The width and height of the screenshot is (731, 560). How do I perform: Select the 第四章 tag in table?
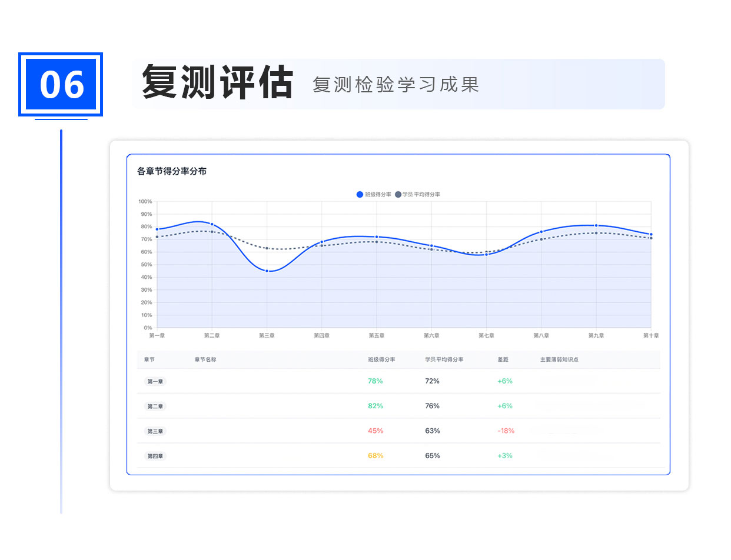tap(156, 456)
